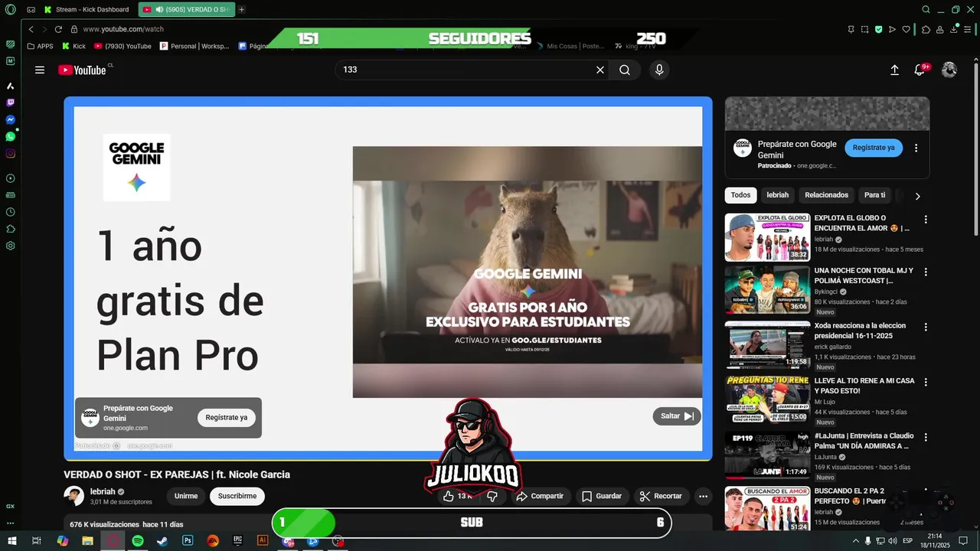980x551 pixels.
Task: Open the Opera downloads icon
Action: pos(955,29)
